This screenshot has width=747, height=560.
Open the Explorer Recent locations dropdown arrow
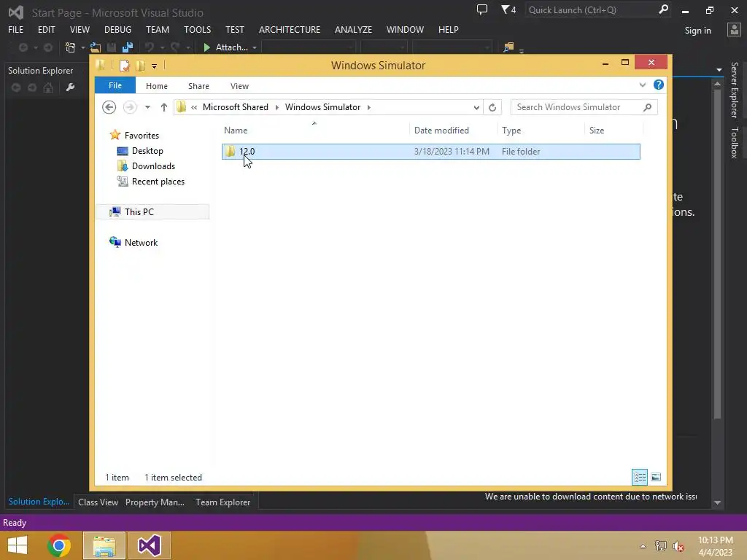click(147, 107)
